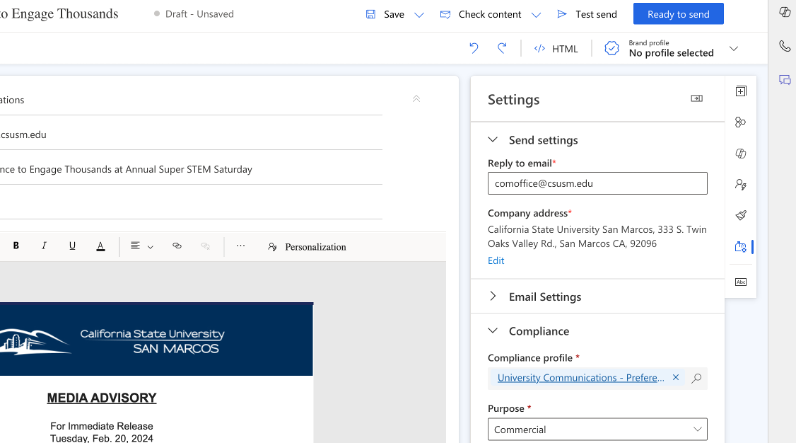The height and width of the screenshot is (444, 796).
Task: Open the phone call side icon
Action: pyautogui.click(x=785, y=46)
